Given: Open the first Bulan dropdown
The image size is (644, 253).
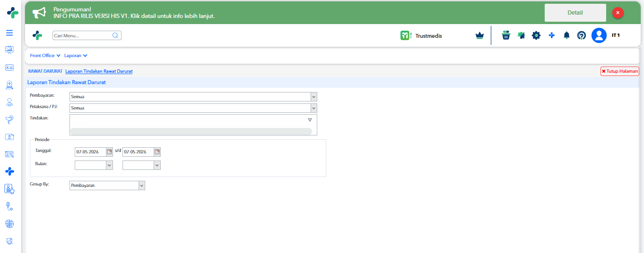Looking at the screenshot, I should pos(109,165).
